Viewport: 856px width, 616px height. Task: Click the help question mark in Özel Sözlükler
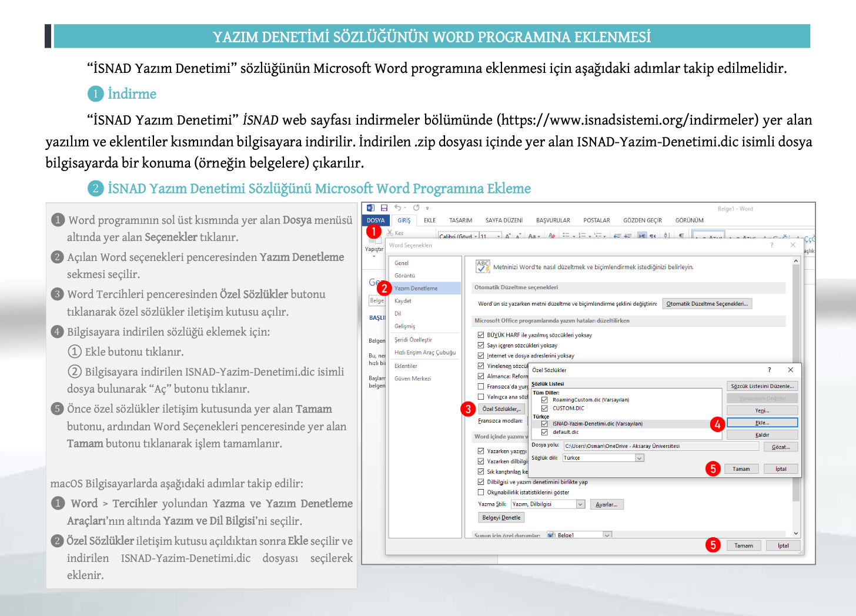769,370
